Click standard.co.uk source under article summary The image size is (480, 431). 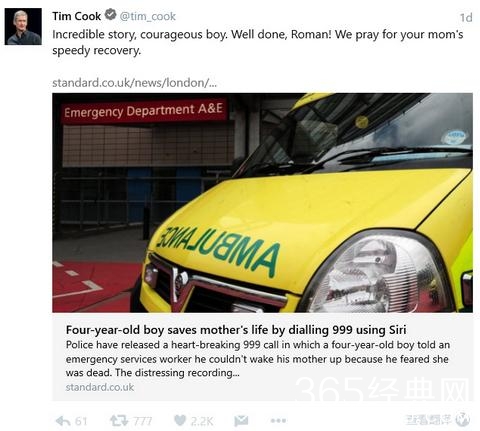[x=100, y=387]
